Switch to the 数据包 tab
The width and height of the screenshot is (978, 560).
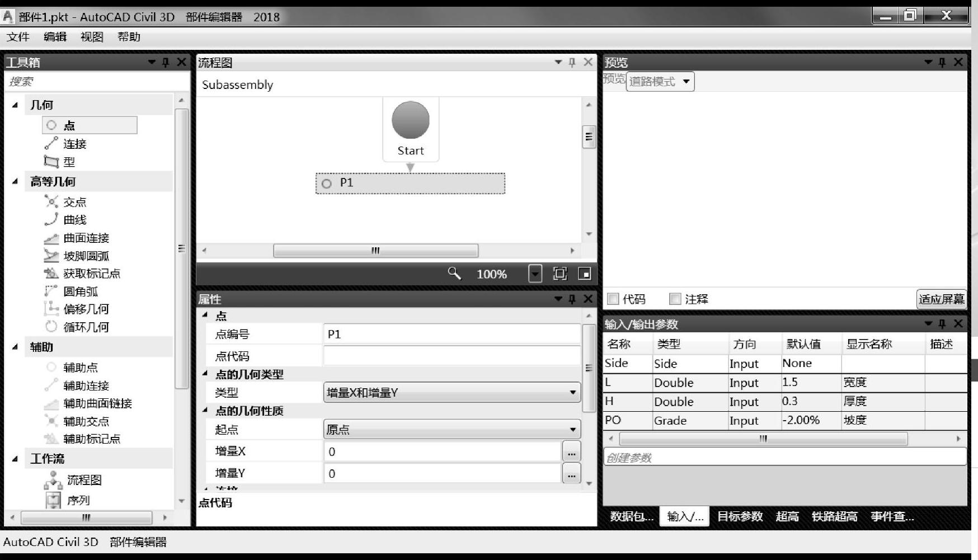coord(632,516)
